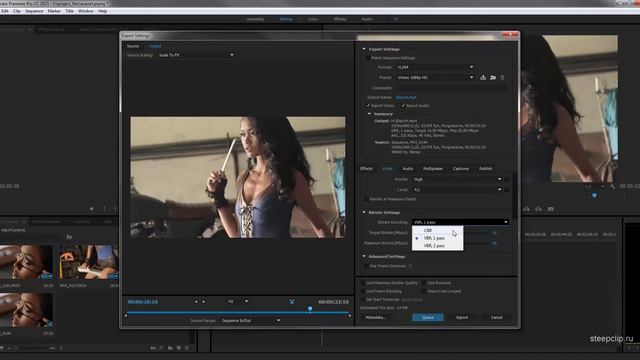Collapse the Summary section

click(x=369, y=114)
